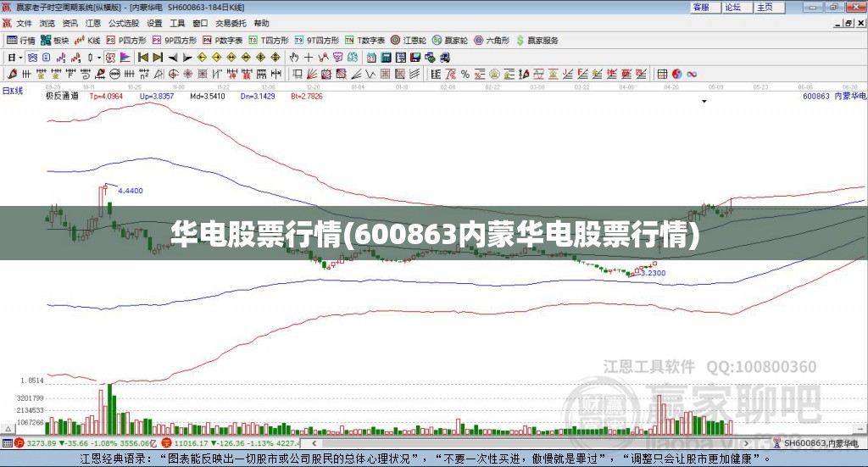Switch to K线 candlestick view
Image resolution: width=868 pixels, height=467 pixels.
(87, 41)
